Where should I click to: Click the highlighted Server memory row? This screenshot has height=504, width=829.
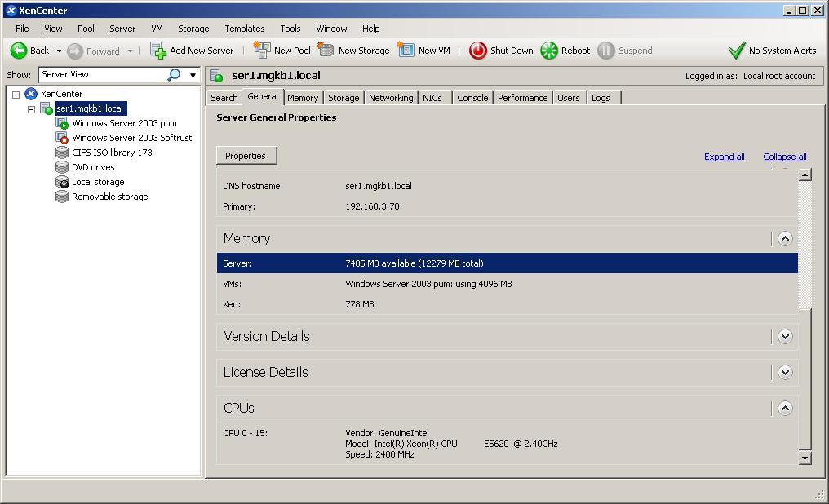click(507, 263)
